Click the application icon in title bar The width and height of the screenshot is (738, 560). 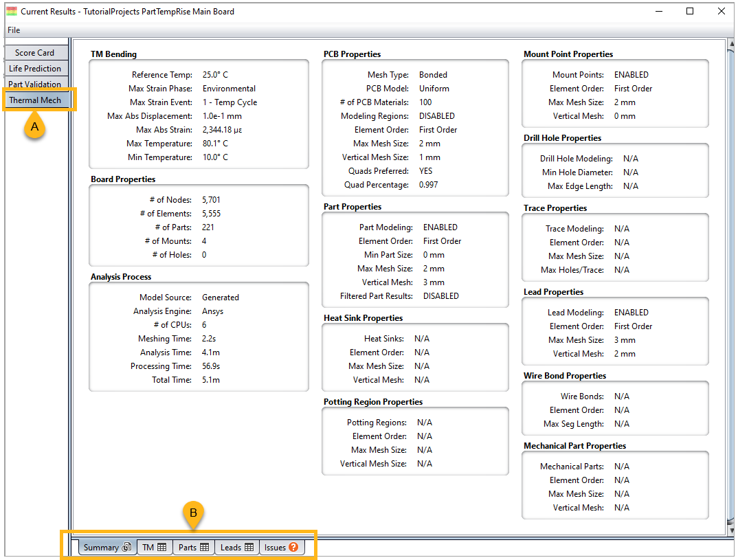(12, 11)
